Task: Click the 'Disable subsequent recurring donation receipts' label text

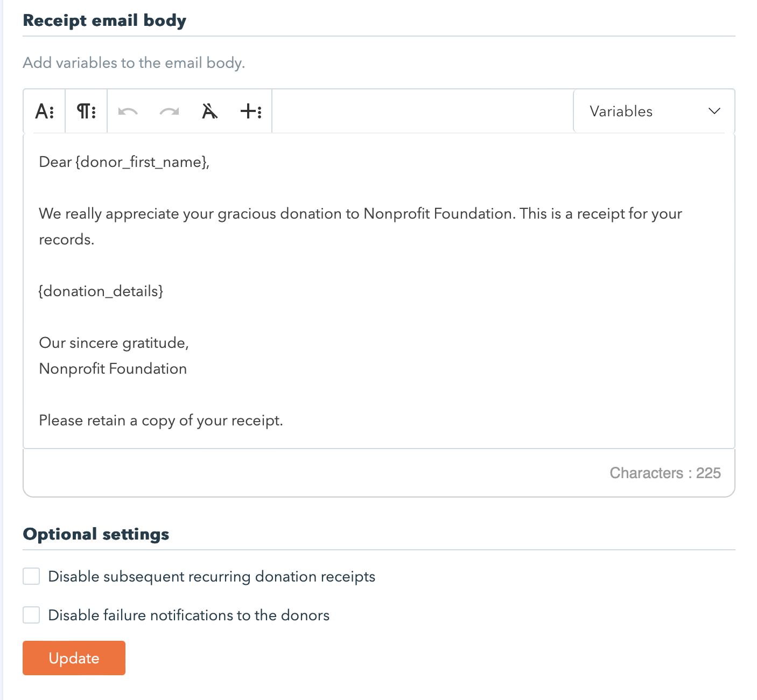Action: [212, 576]
